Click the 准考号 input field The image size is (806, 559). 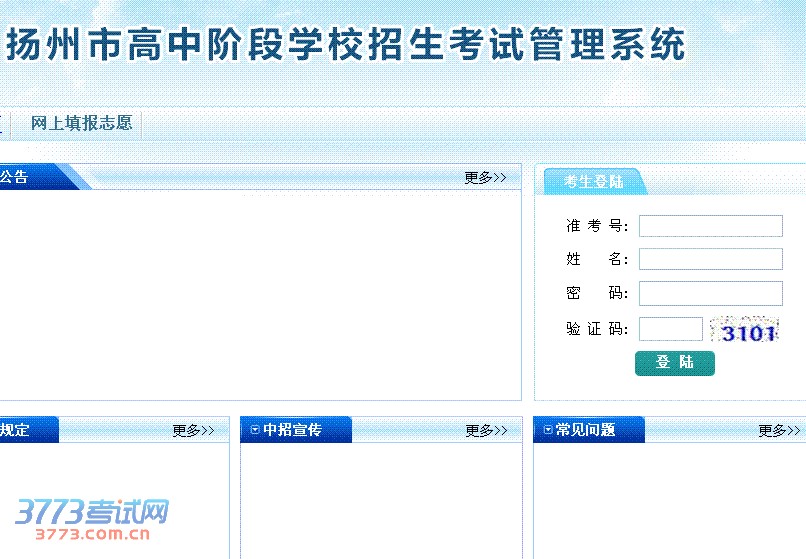[x=710, y=226]
